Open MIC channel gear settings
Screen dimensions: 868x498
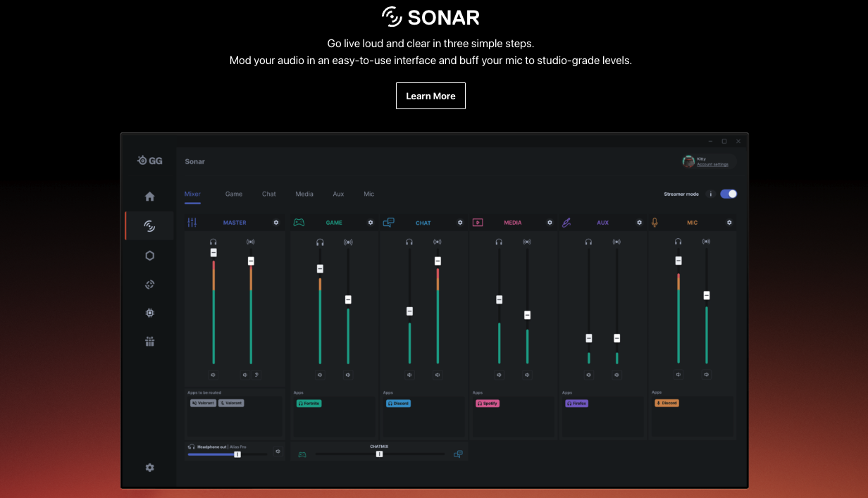click(x=729, y=223)
